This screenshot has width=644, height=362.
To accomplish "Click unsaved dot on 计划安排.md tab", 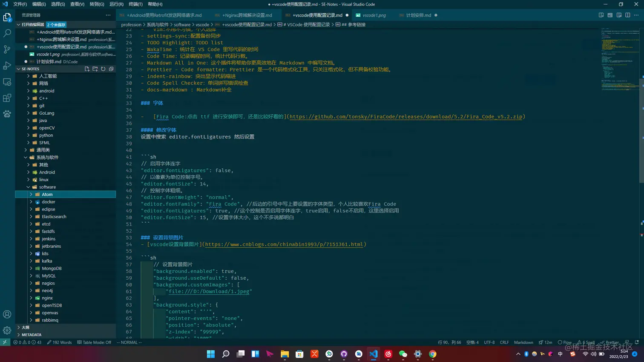I will [436, 15].
